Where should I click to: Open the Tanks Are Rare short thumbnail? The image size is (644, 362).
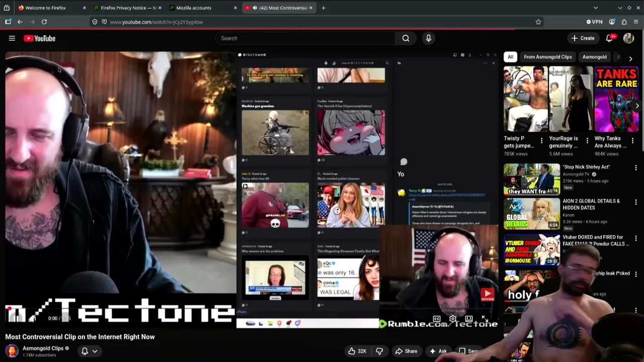click(616, 99)
